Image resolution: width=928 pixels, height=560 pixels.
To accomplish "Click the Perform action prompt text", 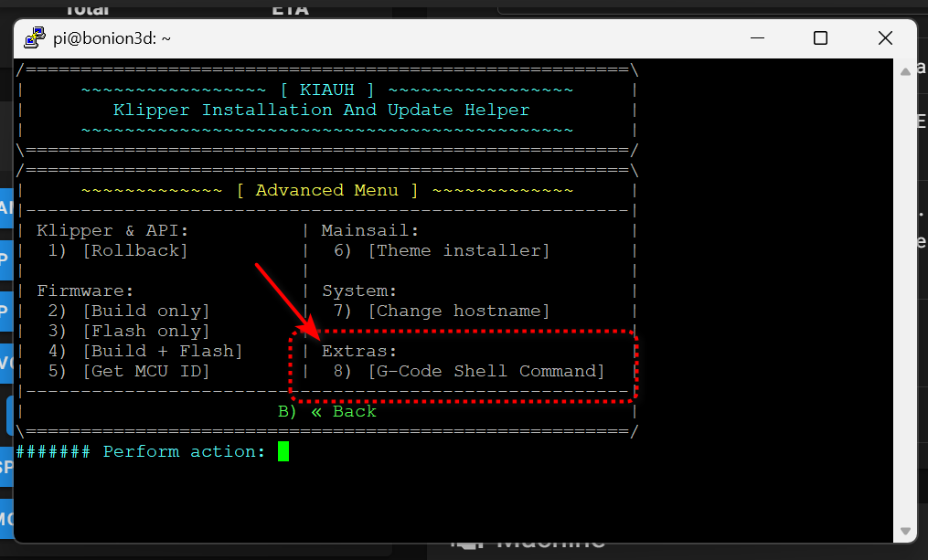I will (x=184, y=451).
